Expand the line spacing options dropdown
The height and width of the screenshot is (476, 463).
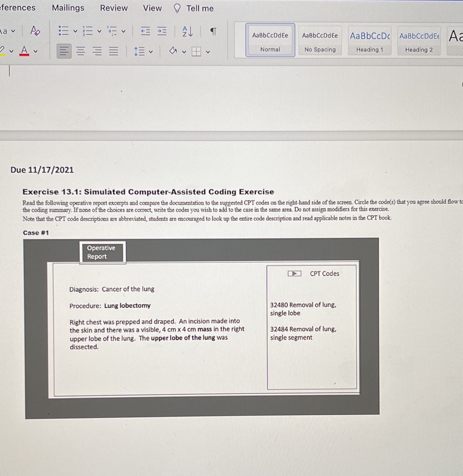[x=151, y=51]
